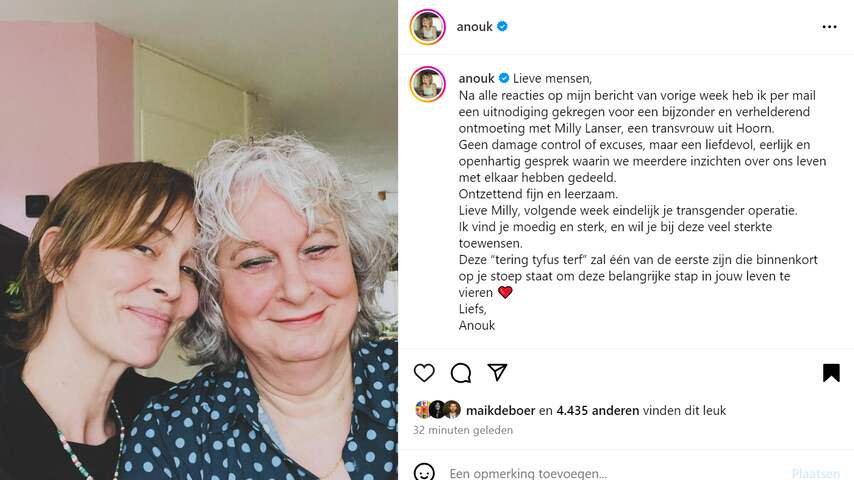Screen dimensions: 854x480
Task: Click the anouk profile picture in header
Action: [x=428, y=27]
